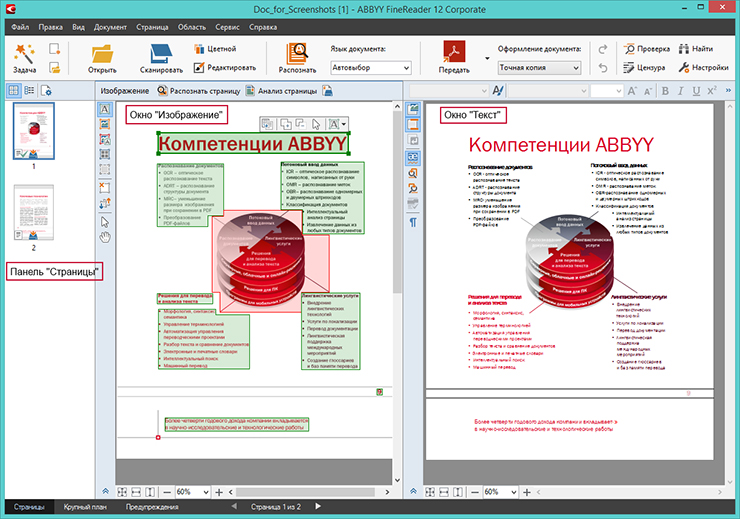Click the fit-to-page icon under Image window
The height and width of the screenshot is (519, 740).
click(122, 492)
